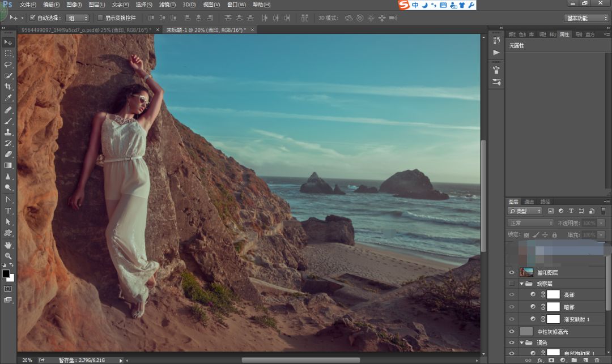The height and width of the screenshot is (364, 612).
Task: Select the Rectangular Marquee tool
Action: tap(8, 53)
